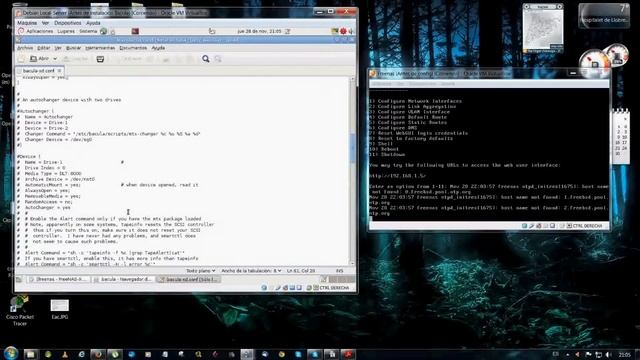The width and height of the screenshot is (640, 360).
Task: Open the Windows Start menu orb
Action: coord(11,353)
